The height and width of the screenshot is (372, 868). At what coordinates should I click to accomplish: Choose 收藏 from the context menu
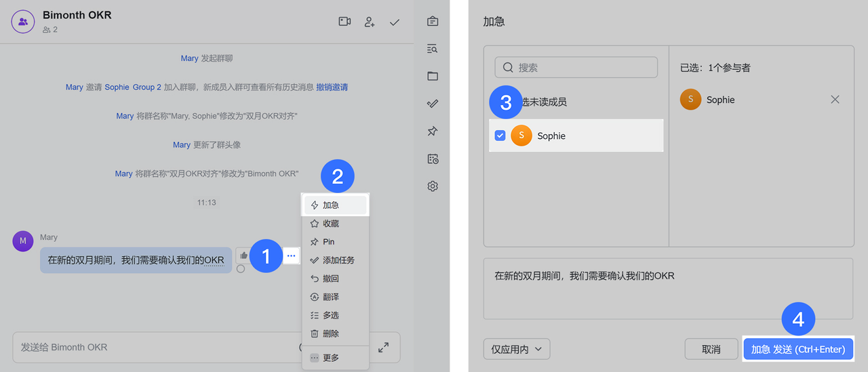[336, 224]
